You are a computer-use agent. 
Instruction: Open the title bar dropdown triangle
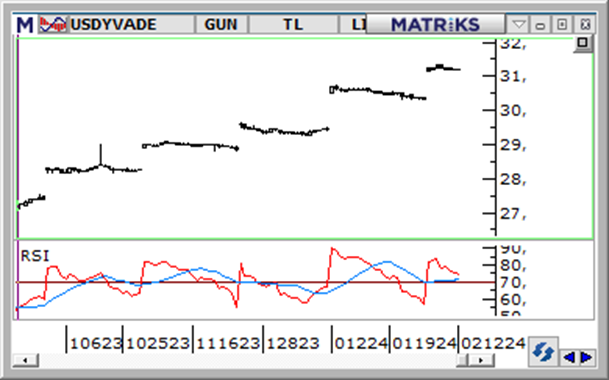(519, 25)
